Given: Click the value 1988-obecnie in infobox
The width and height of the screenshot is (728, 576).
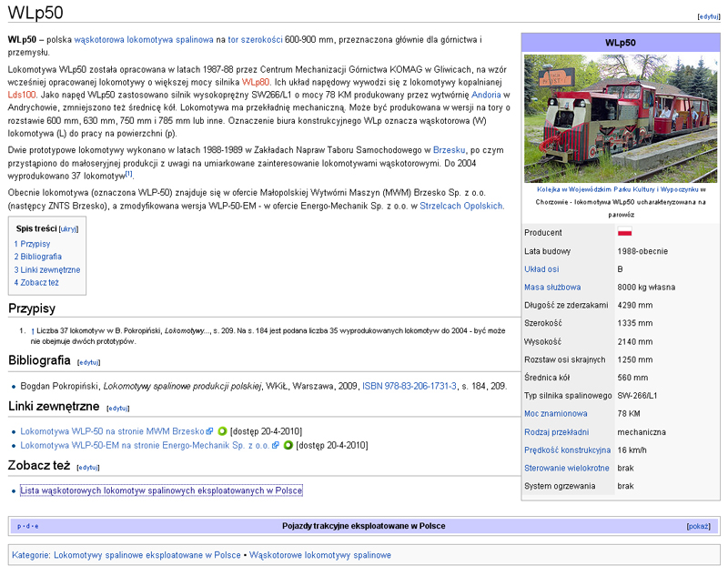Looking at the screenshot, I should click(642, 251).
